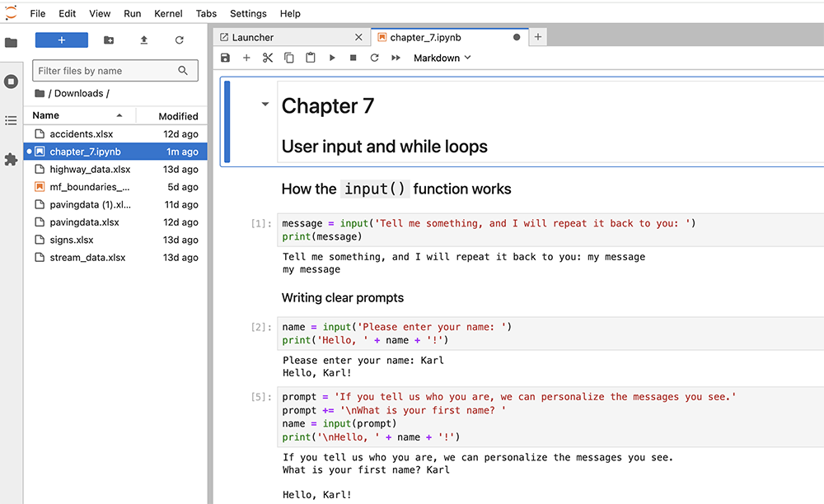Collapse the Chapter 7 heading section

coord(265,104)
